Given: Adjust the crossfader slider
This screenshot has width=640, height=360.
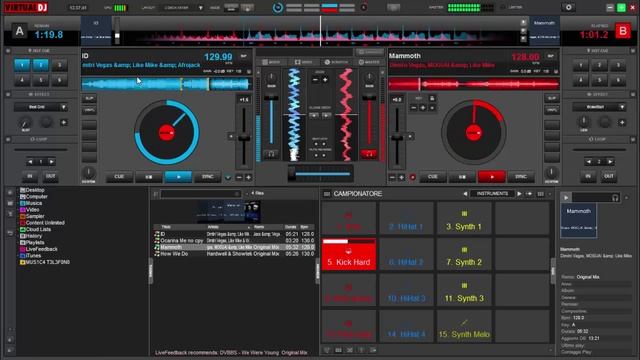Looking at the screenshot, I should click(320, 173).
